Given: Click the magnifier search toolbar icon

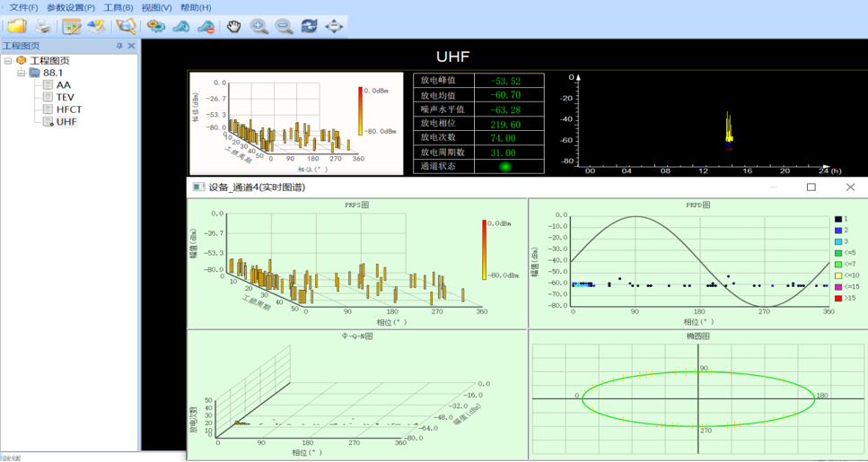Looking at the screenshot, I should [126, 26].
